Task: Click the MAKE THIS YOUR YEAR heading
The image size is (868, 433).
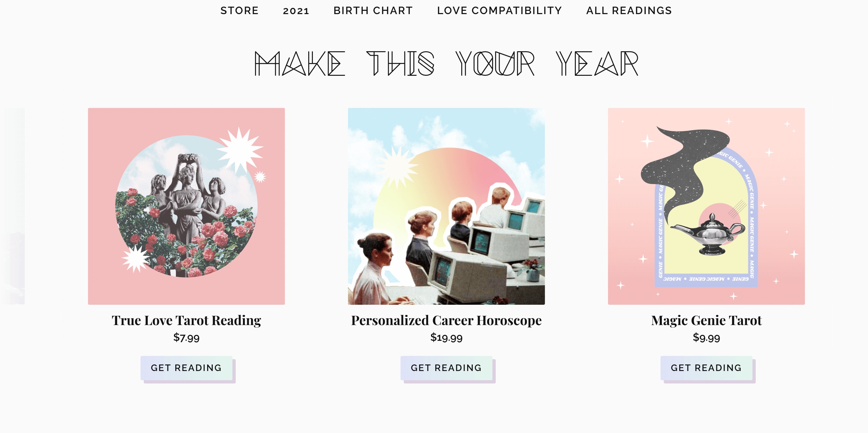Action: [x=446, y=64]
